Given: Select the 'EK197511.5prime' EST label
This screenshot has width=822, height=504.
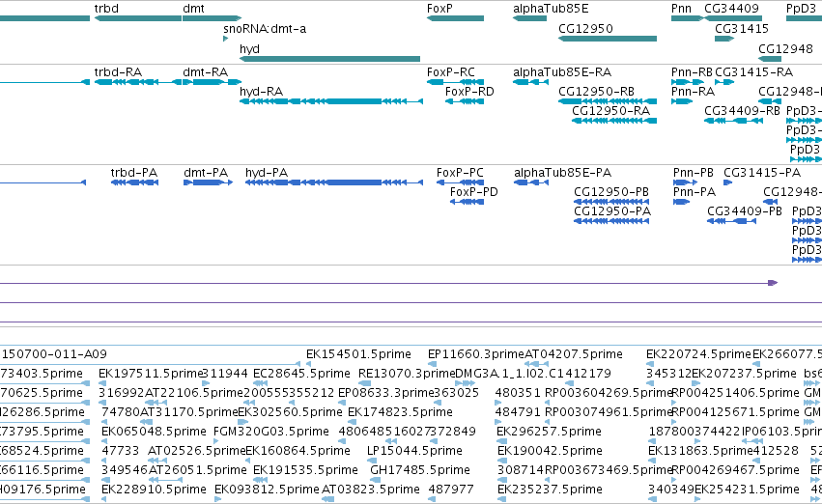Looking at the screenshot, I should [151, 374].
